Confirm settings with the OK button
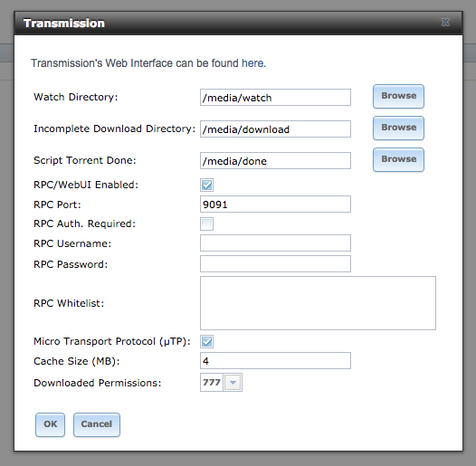 point(50,424)
